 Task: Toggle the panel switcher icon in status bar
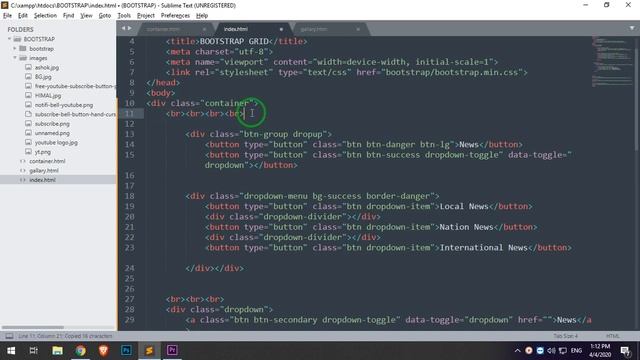pos(9,336)
